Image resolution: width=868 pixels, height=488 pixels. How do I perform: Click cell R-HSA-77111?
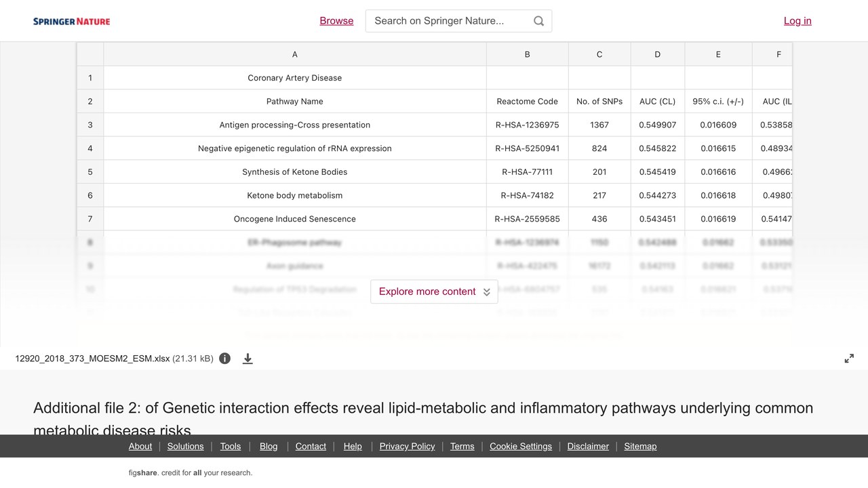[x=527, y=172]
